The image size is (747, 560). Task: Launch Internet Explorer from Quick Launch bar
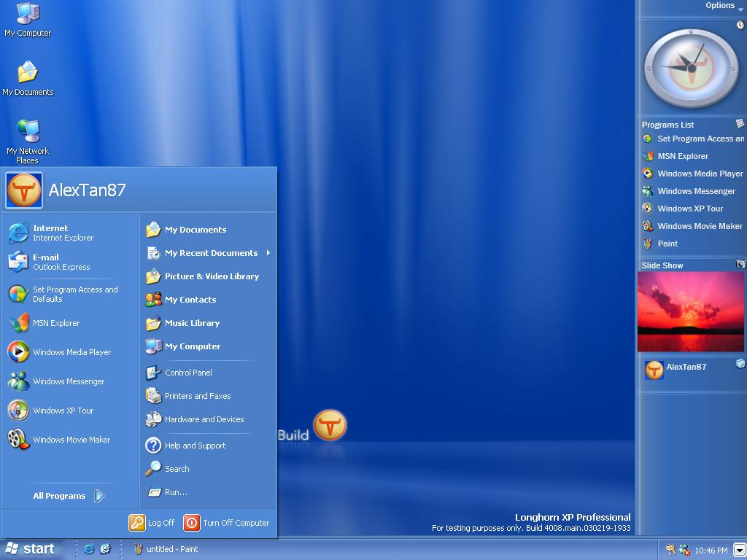88,549
